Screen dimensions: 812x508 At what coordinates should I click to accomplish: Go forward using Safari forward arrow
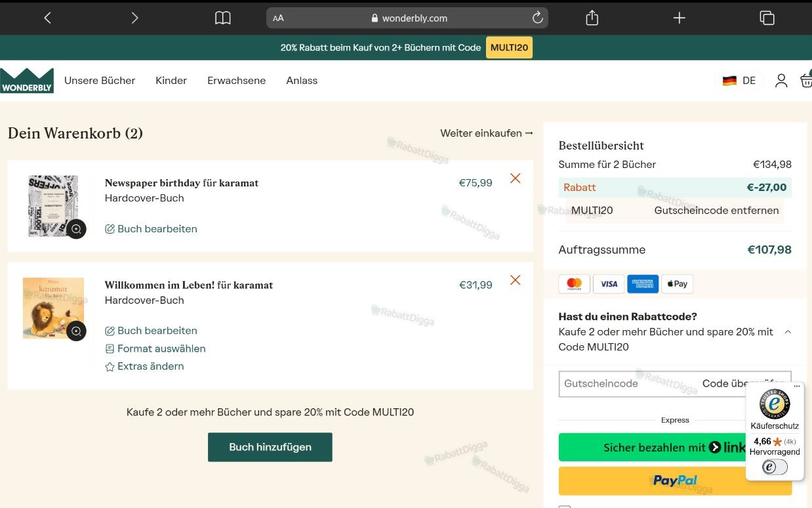(x=134, y=18)
